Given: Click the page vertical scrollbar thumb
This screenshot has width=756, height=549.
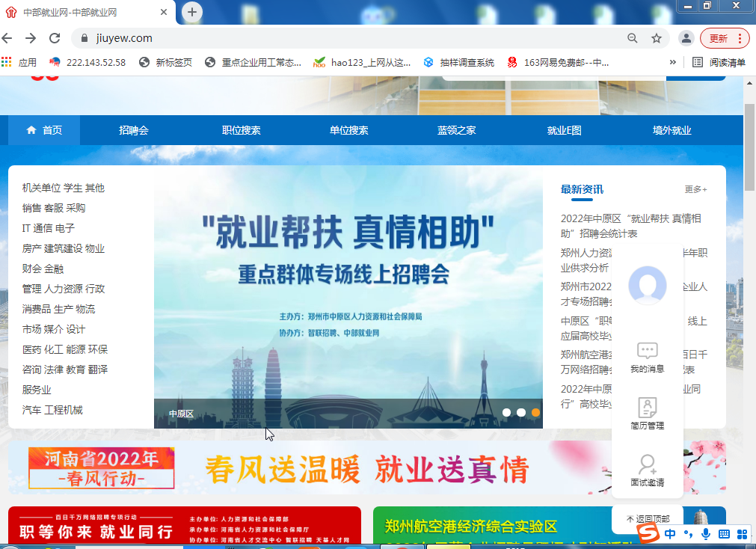Looking at the screenshot, I should pos(749,147).
